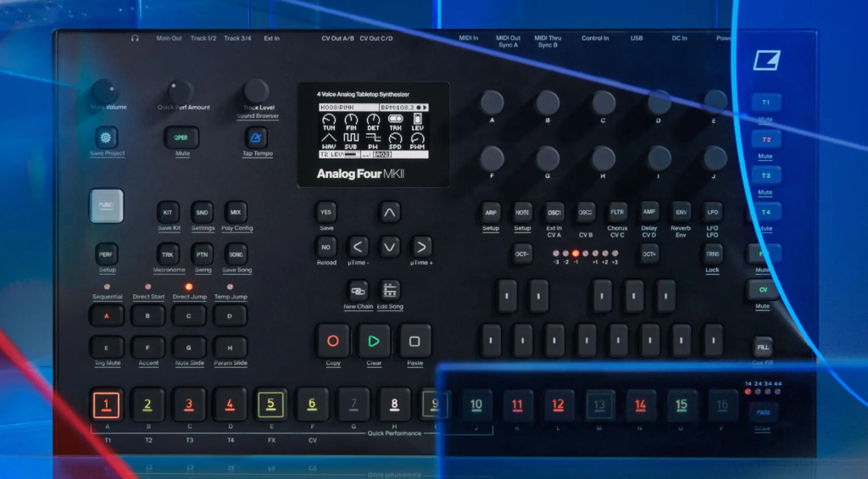This screenshot has height=479, width=868.
Task: Open the OSC2 parameter page
Action: 586,212
